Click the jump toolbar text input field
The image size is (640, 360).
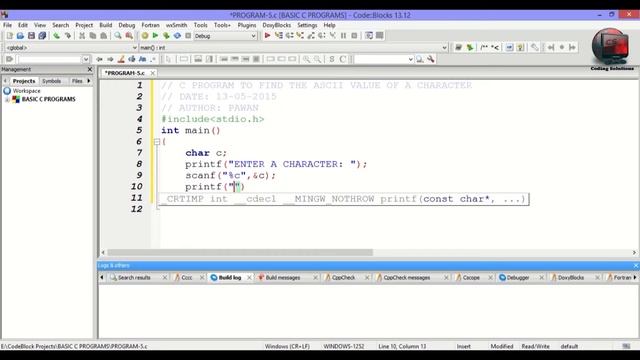click(x=50, y=59)
